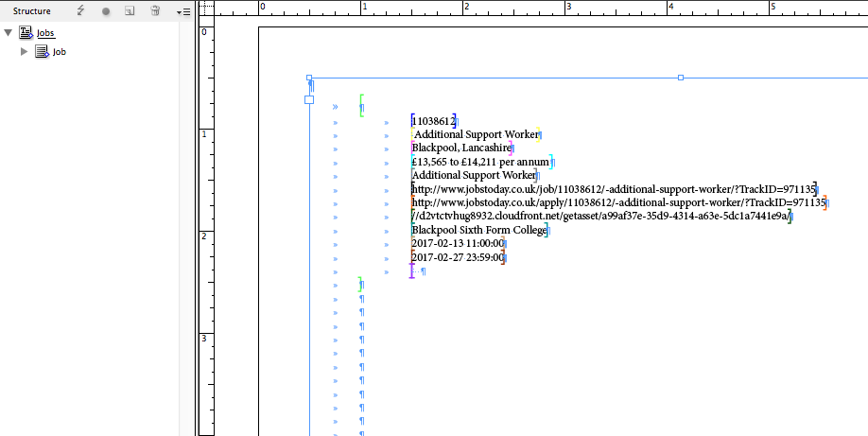Image resolution: width=868 pixels, height=436 pixels.
Task: Click the Blackpool, Lancashire location text
Action: coord(461,148)
